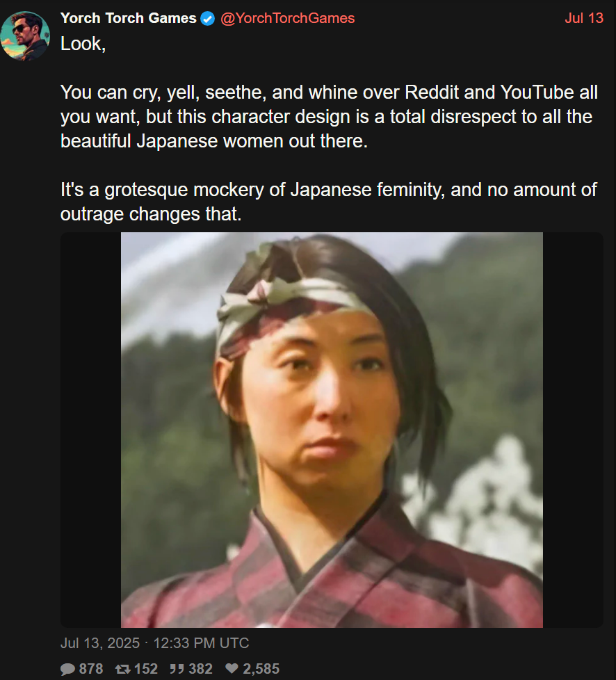Open the Yorch Torch Games display name
The height and width of the screenshot is (680, 616).
click(x=129, y=18)
